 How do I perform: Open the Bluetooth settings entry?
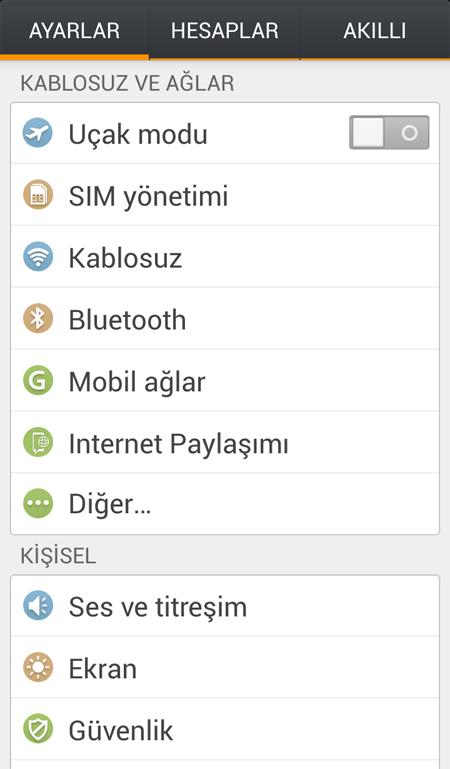click(225, 318)
